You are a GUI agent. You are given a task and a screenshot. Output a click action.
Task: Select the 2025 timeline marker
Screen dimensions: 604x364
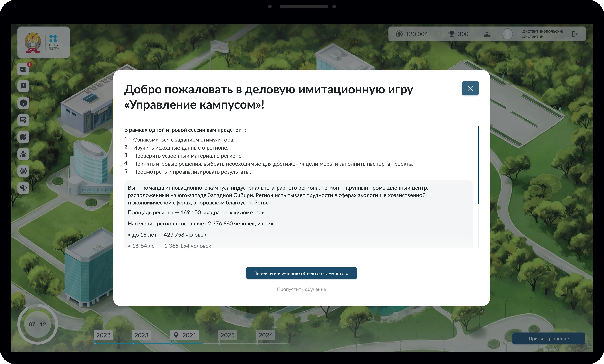pos(227,335)
